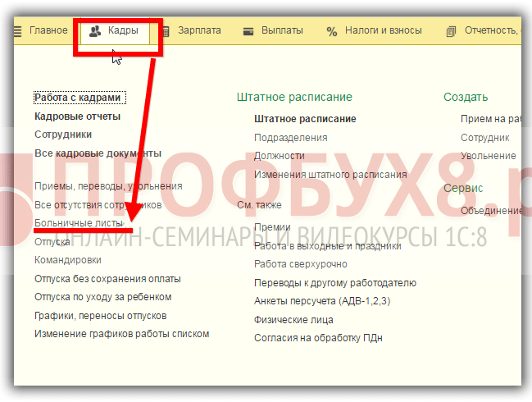Open the Отпуска journal link
Screen dimensions: 532x402
(x=52, y=242)
